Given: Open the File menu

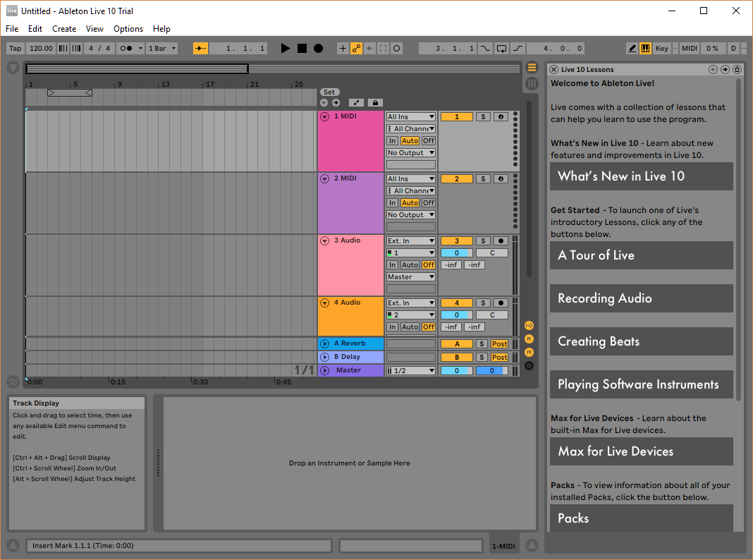Looking at the screenshot, I should (x=12, y=29).
